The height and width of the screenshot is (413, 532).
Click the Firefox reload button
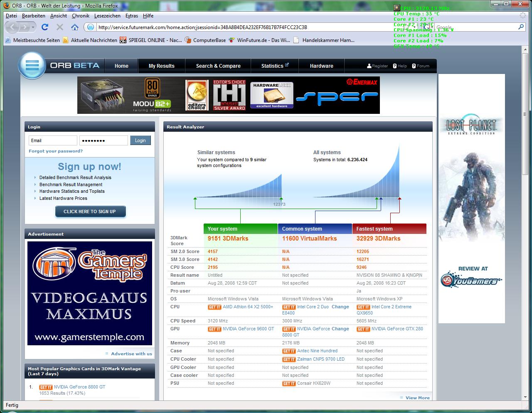pos(45,27)
